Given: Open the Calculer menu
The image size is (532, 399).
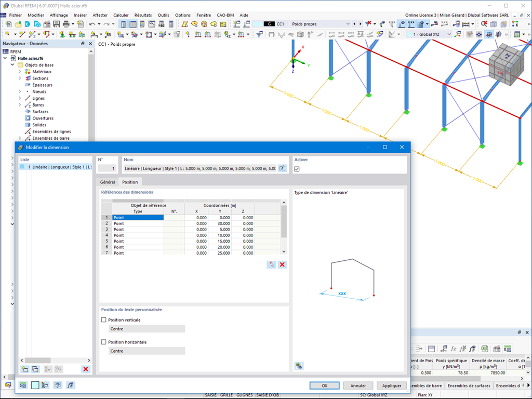Looking at the screenshot, I should click(x=121, y=15).
